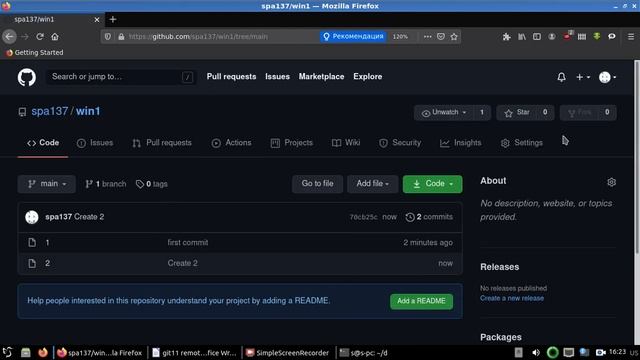
Task: Open the first commit message link
Action: (x=188, y=242)
